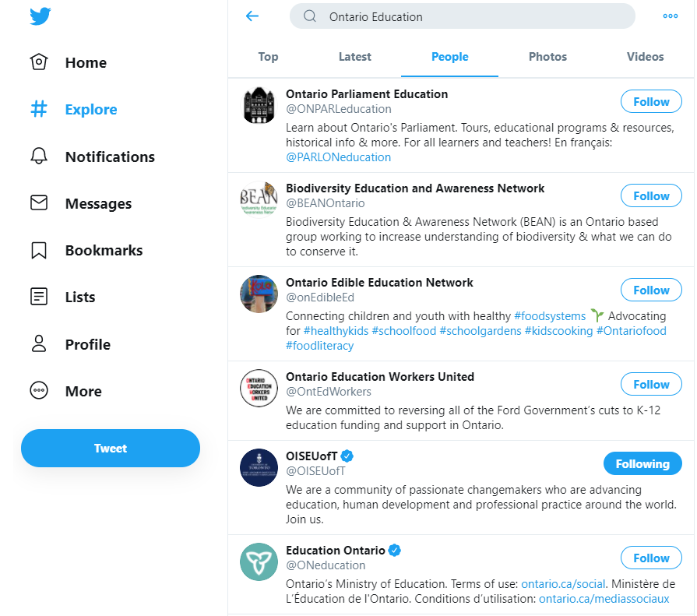Follow the Ontario Education Workers United account
This screenshot has height=616, width=697.
pyautogui.click(x=651, y=384)
